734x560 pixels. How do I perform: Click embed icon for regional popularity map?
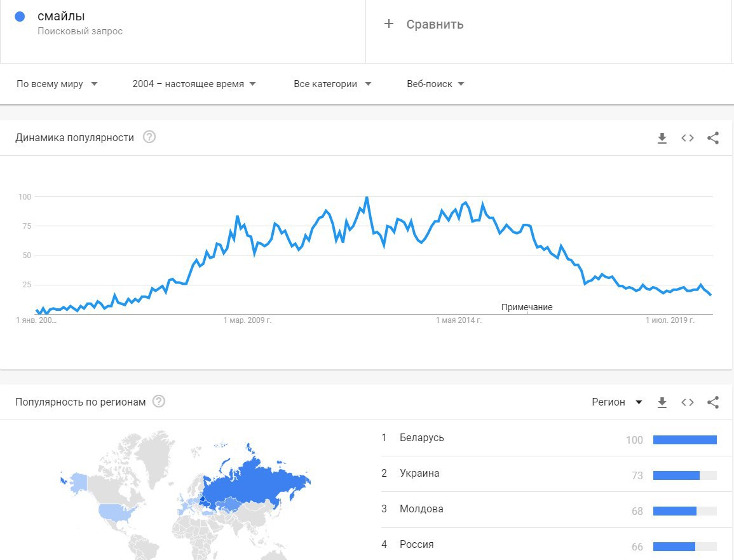tap(688, 402)
